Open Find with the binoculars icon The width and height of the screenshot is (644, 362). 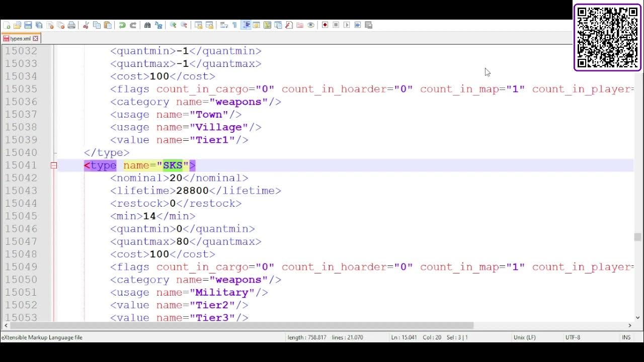click(147, 25)
